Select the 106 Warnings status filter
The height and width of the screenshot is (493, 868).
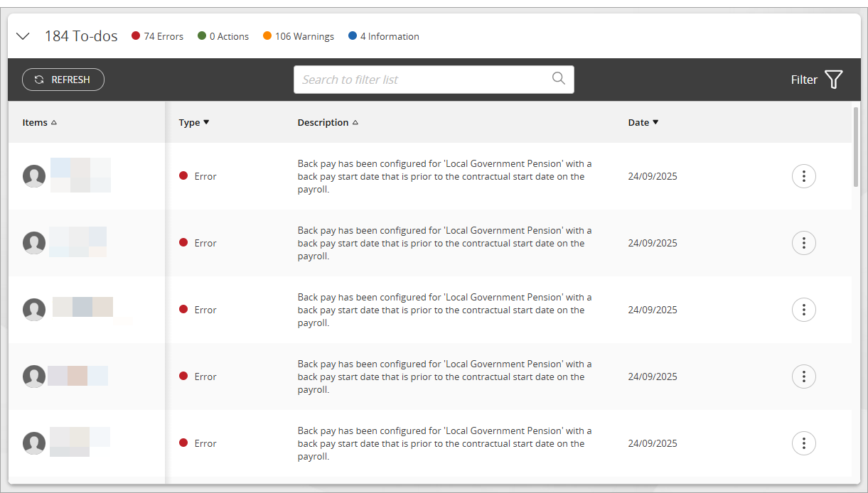click(299, 36)
